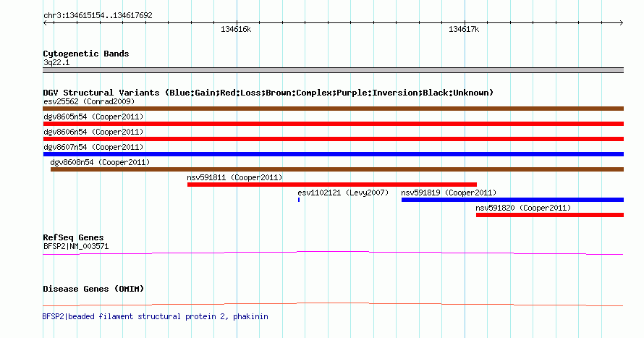Select the blue nsv591819 gain bar
Viewport: 644px width, 338px height.
point(512,200)
